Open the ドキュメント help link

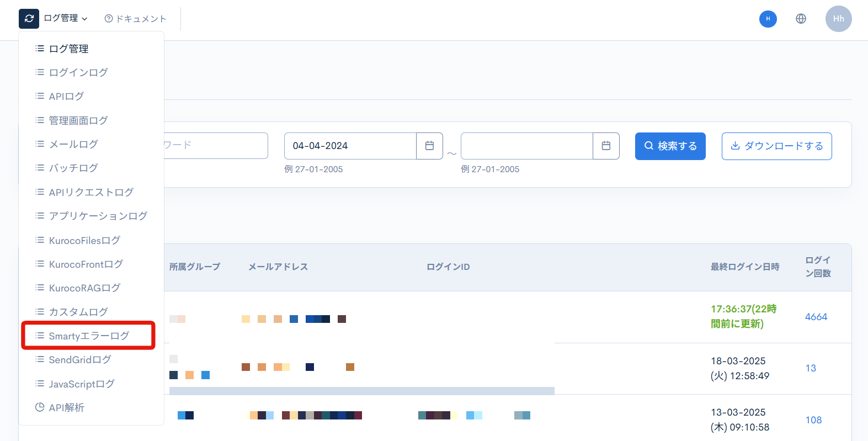(135, 19)
